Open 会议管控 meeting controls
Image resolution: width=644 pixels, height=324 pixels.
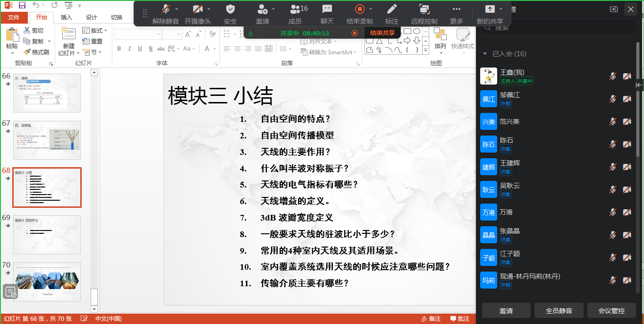(x=611, y=311)
